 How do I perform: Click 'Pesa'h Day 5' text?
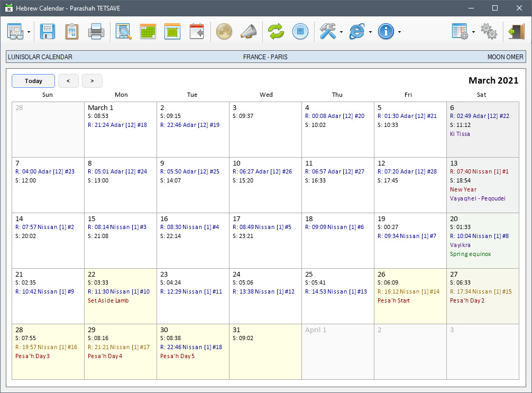pos(177,357)
